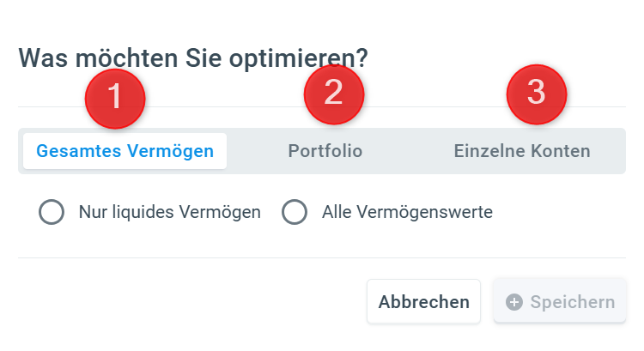The image size is (644, 351).
Task: Save the selection with Speichern
Action: [560, 302]
